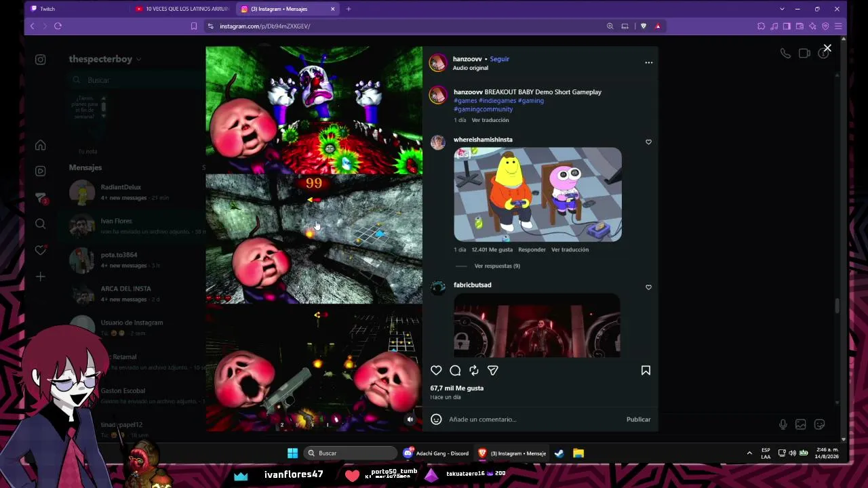Follow hanzoovv with Seguir link
This screenshot has height=488, width=868.
coord(499,59)
